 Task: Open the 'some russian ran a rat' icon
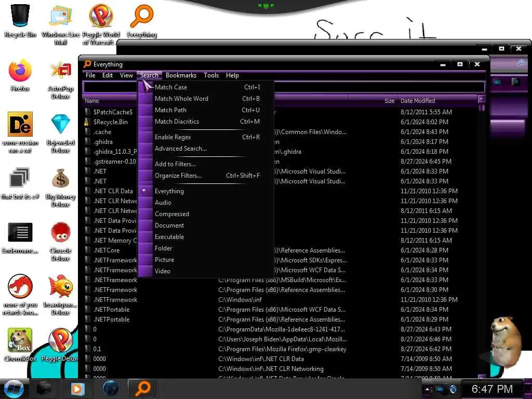[x=20, y=132]
